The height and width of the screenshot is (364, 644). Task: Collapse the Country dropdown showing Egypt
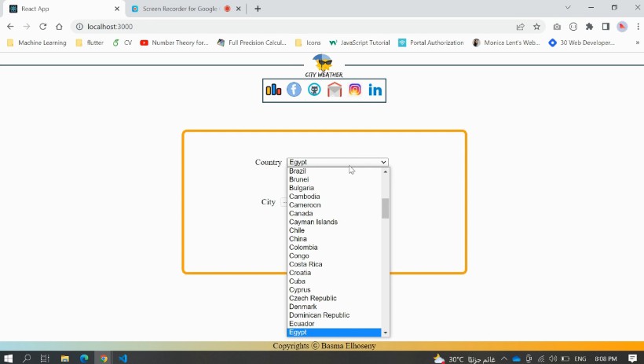338,162
